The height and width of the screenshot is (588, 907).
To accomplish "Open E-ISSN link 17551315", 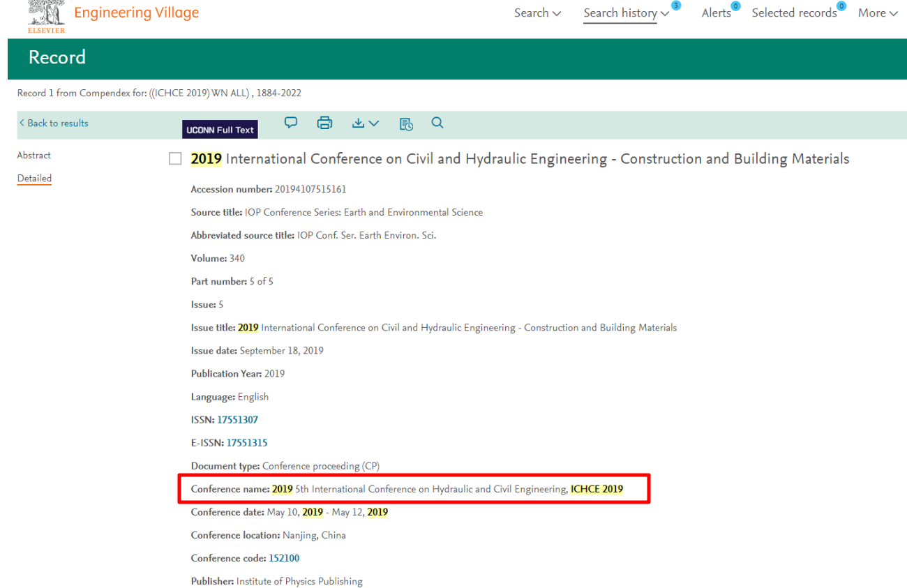I will coord(247,443).
